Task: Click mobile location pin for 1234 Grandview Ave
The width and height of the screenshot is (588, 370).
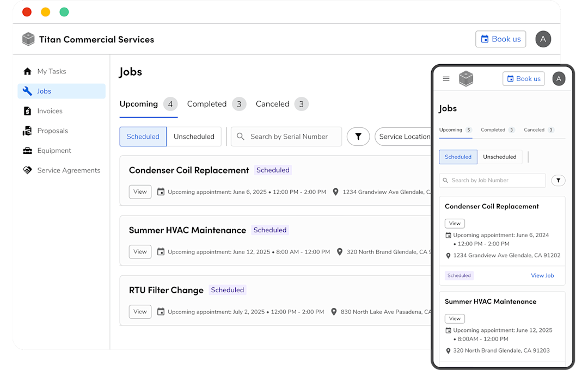Action: click(x=448, y=256)
